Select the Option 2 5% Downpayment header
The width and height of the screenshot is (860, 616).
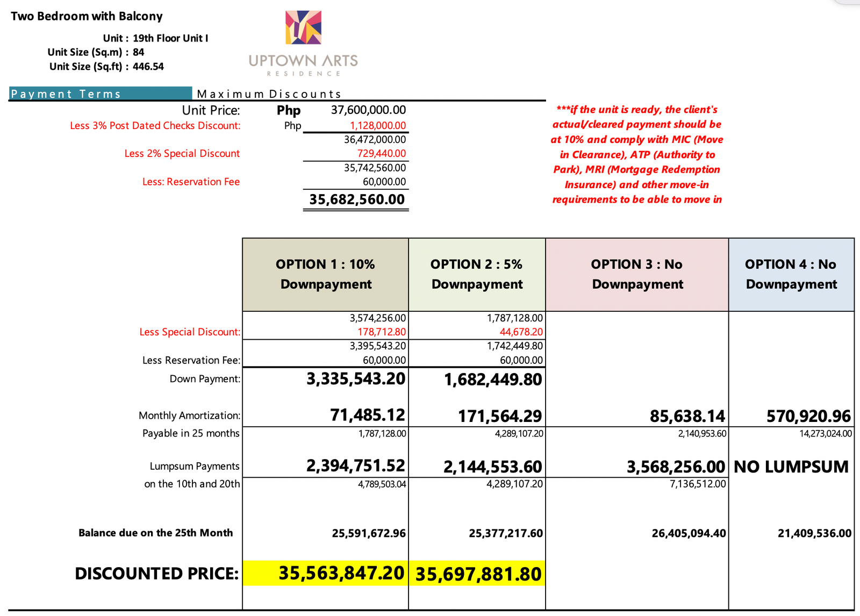pyautogui.click(x=477, y=274)
